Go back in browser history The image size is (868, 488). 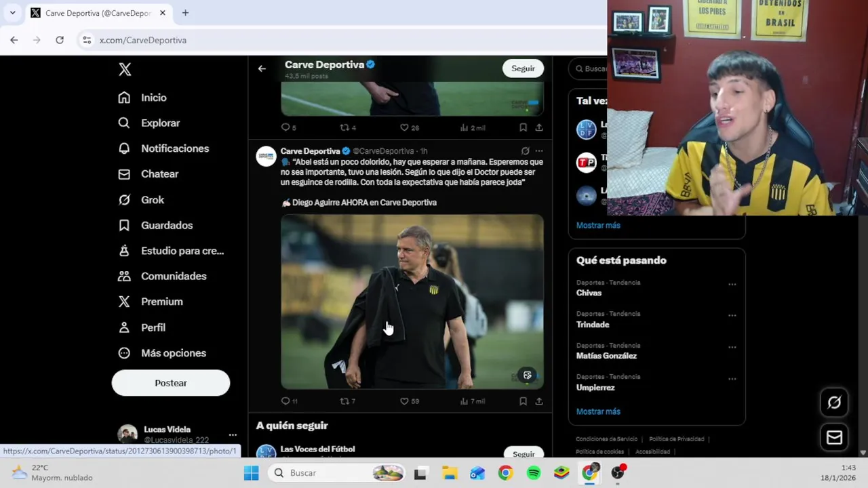pyautogui.click(x=14, y=40)
